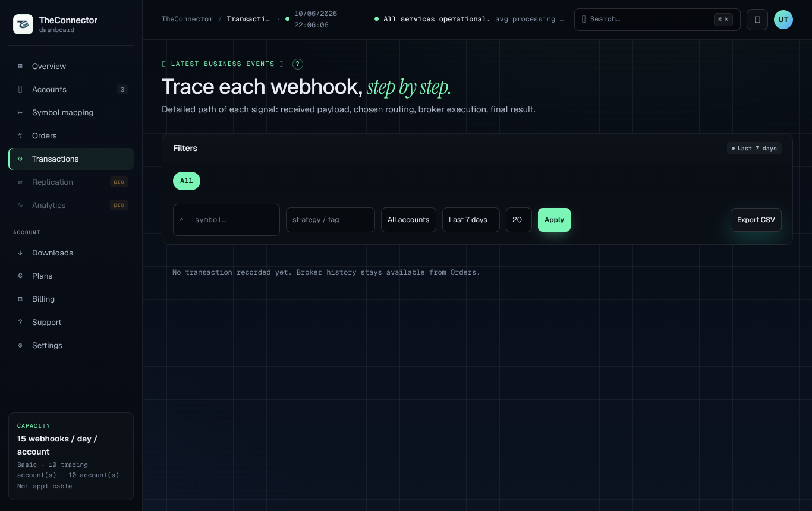This screenshot has width=812, height=511.
Task: Click the No transaction recorded yet message
Action: pos(326,272)
